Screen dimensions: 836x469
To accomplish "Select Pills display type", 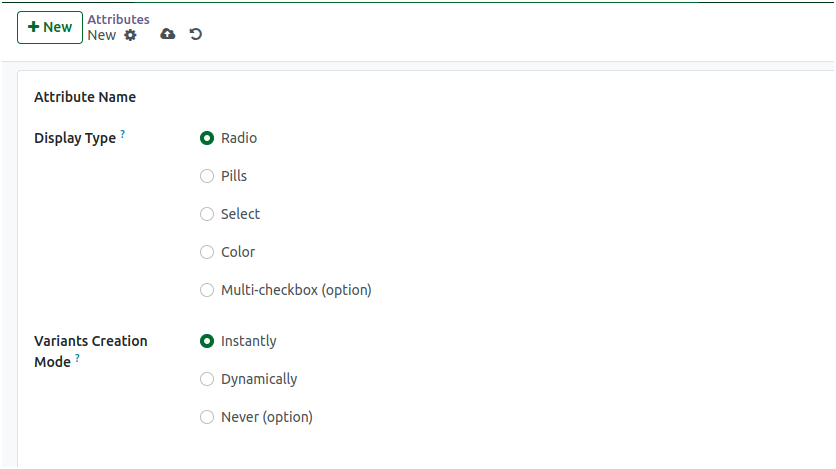I will (207, 176).
